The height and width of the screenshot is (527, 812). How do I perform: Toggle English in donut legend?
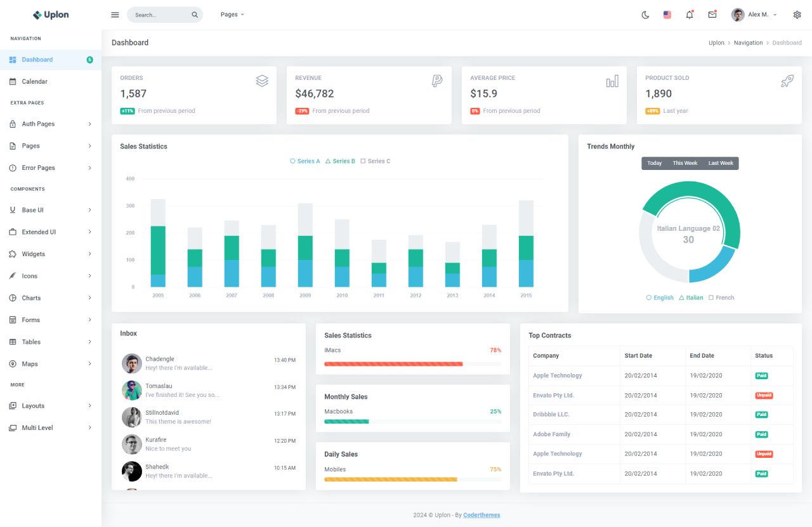(x=660, y=297)
